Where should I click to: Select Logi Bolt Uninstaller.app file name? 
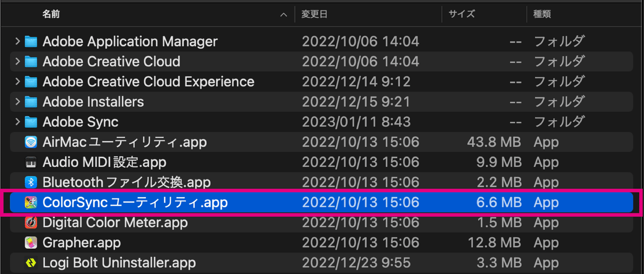119,263
